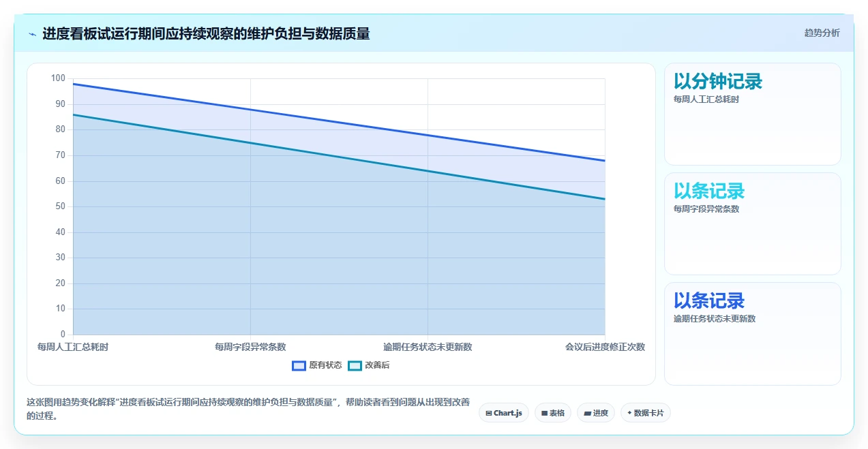Click the y-axis value 70
The height and width of the screenshot is (449, 868).
[x=61, y=155]
